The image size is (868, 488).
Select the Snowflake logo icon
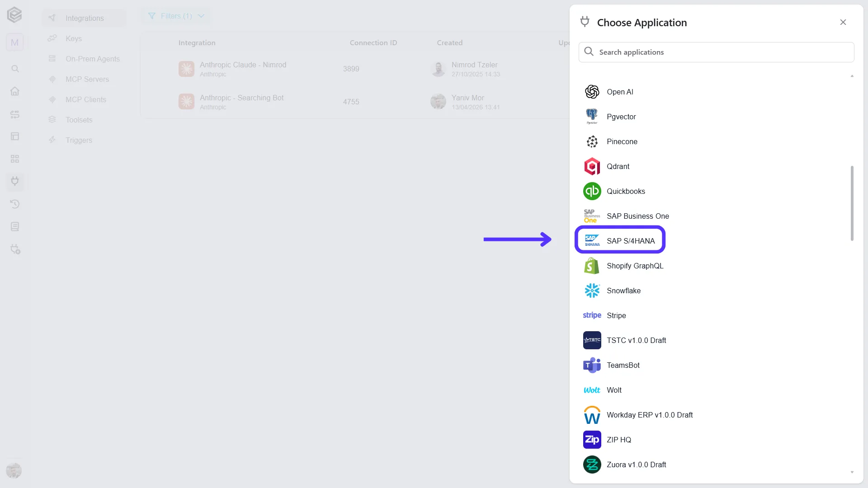[x=592, y=291]
